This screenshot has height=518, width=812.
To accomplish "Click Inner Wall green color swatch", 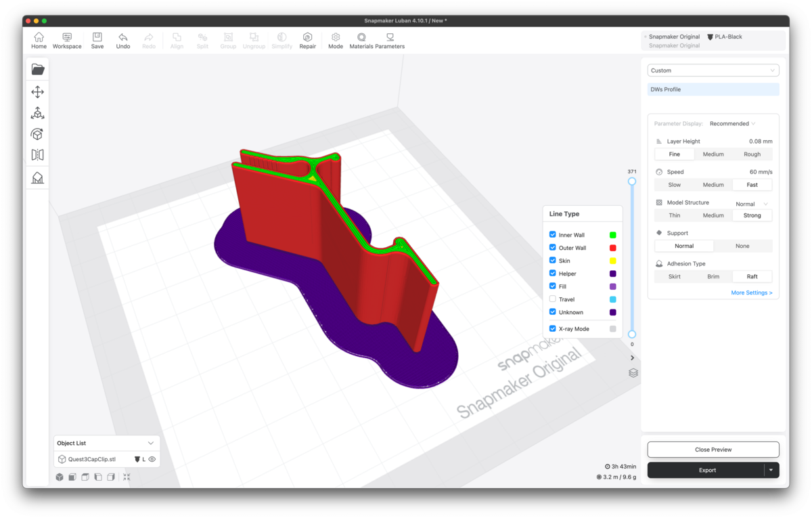I will 613,235.
